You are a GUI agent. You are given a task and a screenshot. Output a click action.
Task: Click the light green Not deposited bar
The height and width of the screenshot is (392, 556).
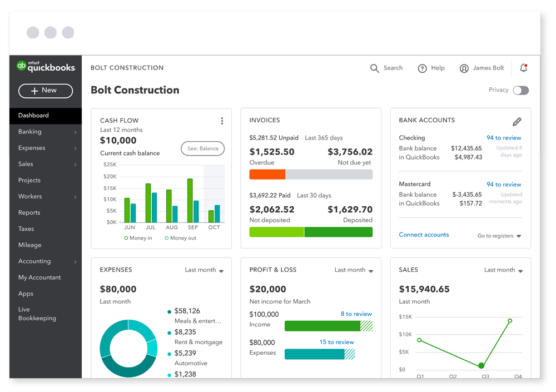276,232
